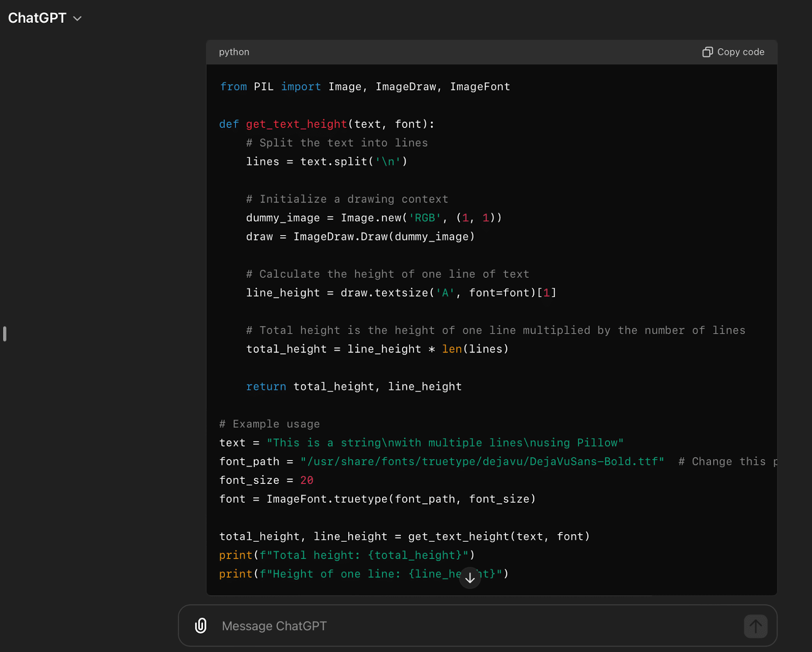
Task: Click the scroll-to-bottom arrow button
Action: [x=470, y=578]
